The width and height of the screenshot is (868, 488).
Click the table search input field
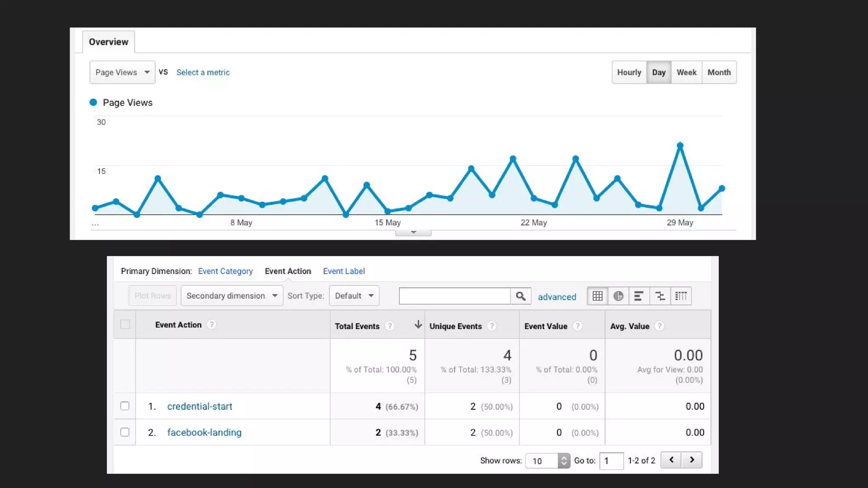pyautogui.click(x=454, y=296)
